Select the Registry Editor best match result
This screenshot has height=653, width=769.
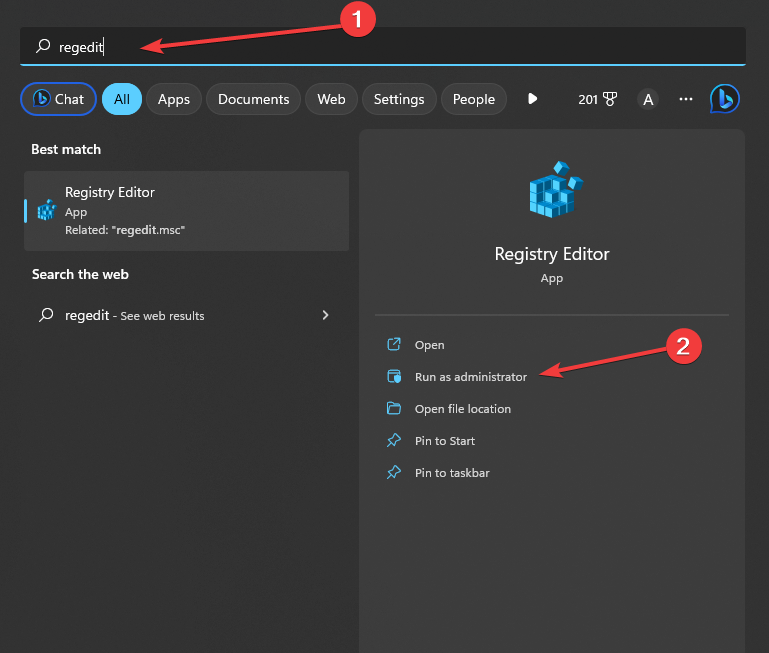tap(186, 211)
